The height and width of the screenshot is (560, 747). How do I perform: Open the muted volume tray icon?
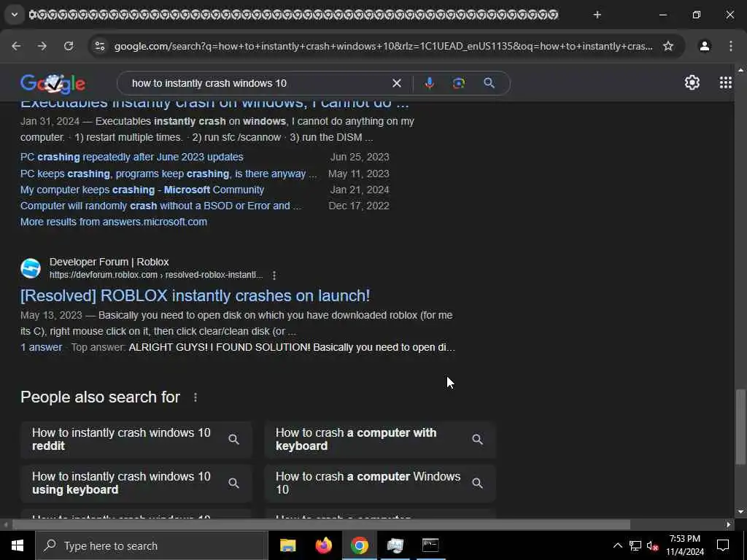click(652, 545)
